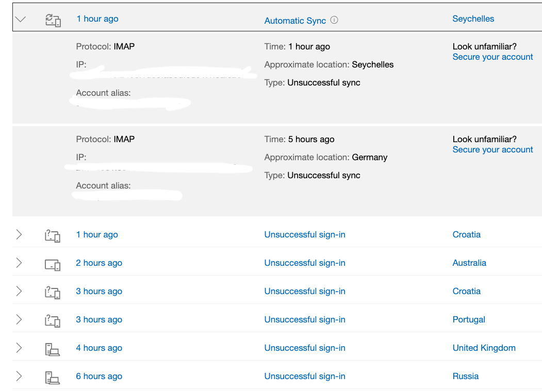
Task: Expand the Portugal unsuccessful sign-in entry
Action: [19, 320]
